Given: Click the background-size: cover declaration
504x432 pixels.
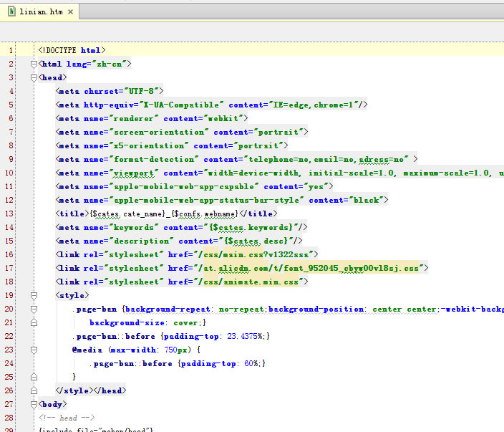Looking at the screenshot, I should point(147,323).
